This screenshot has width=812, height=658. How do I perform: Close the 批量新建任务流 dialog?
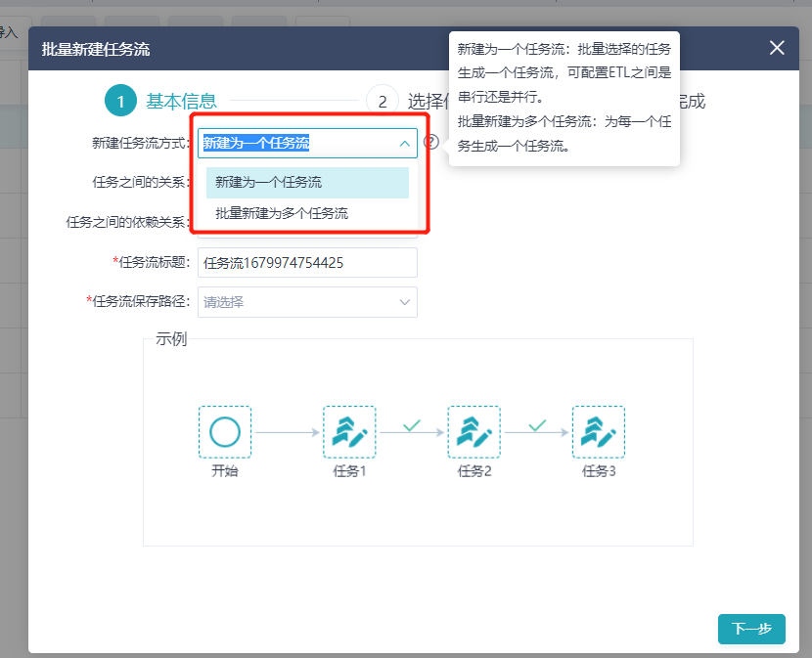(777, 48)
